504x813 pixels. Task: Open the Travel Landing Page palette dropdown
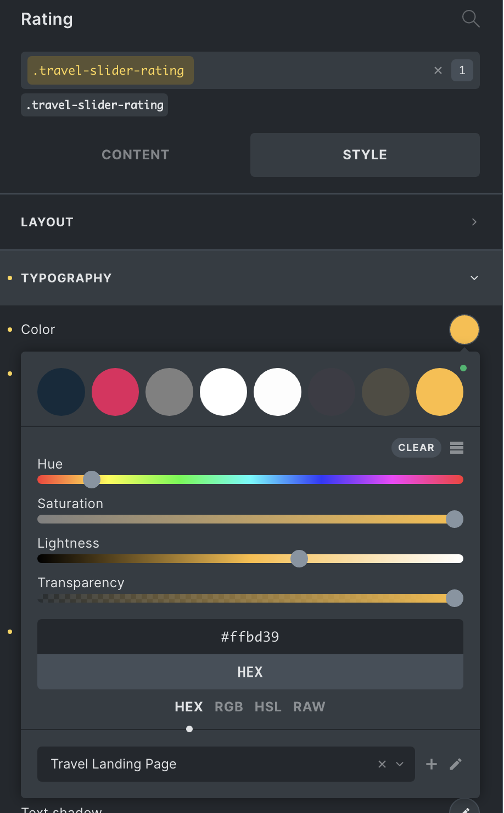click(x=400, y=764)
